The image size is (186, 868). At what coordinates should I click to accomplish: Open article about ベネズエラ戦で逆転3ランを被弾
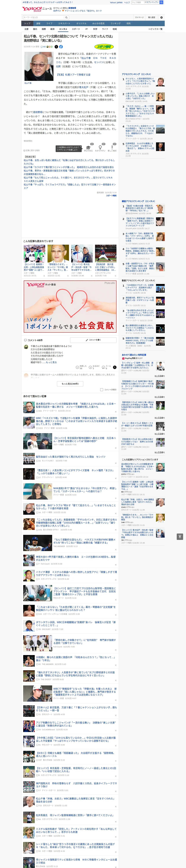click(x=76, y=421)
